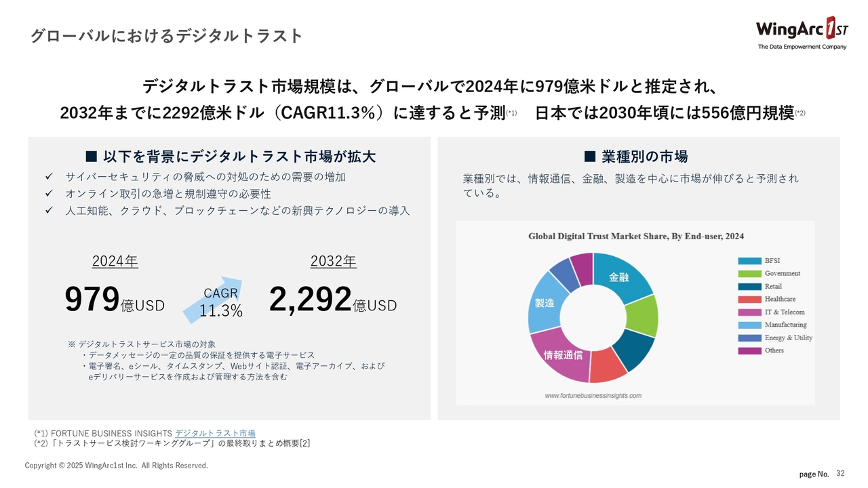Click the square bullet before 業種別の市場 heading
868x488 pixels.
click(x=589, y=157)
